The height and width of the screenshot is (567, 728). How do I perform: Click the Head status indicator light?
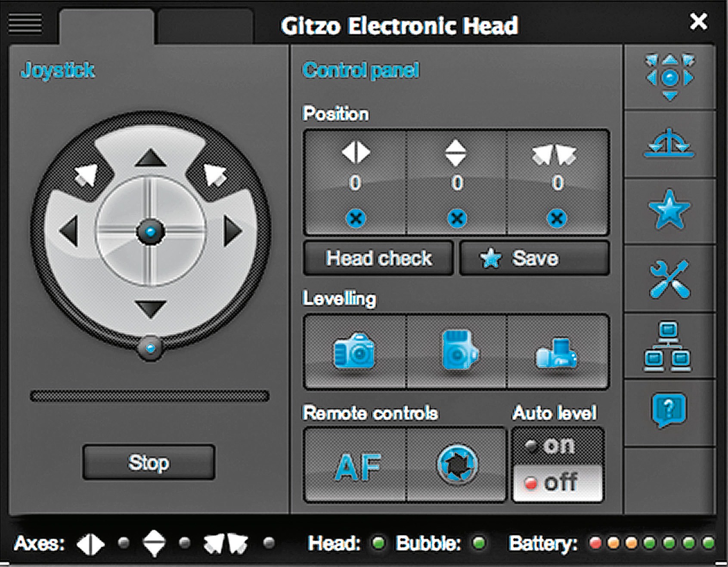click(x=378, y=543)
